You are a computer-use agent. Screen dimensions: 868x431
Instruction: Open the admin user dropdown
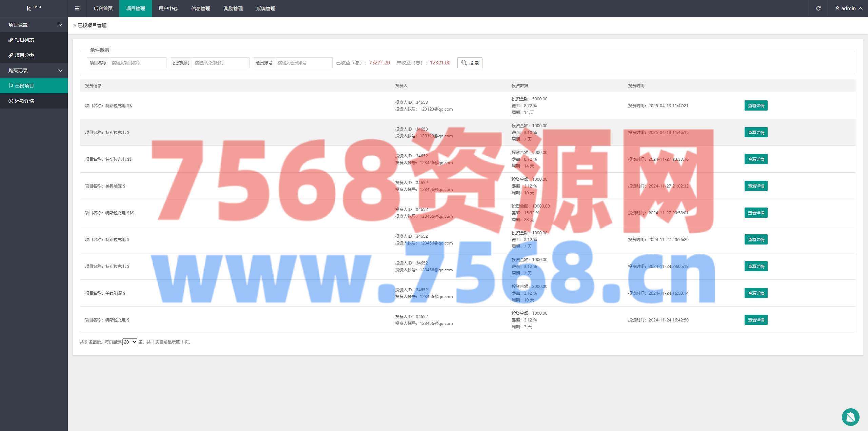coord(849,8)
